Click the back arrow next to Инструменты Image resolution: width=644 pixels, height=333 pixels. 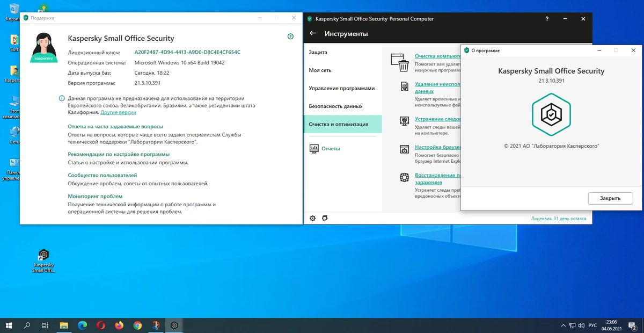313,34
